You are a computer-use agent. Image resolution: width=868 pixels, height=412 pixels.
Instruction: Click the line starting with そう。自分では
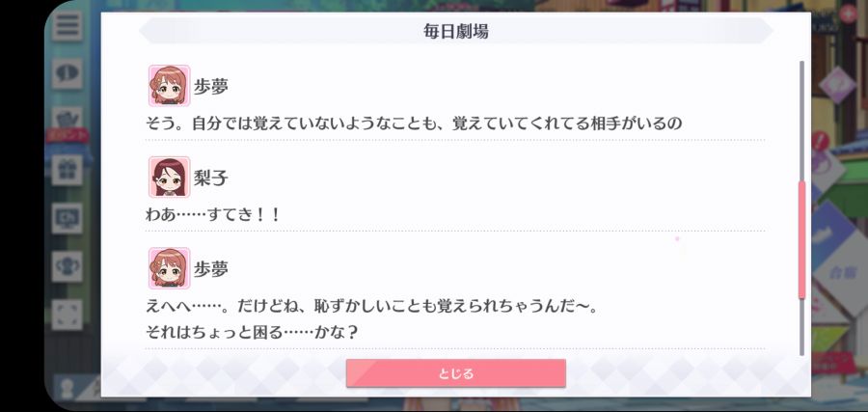(x=414, y=124)
